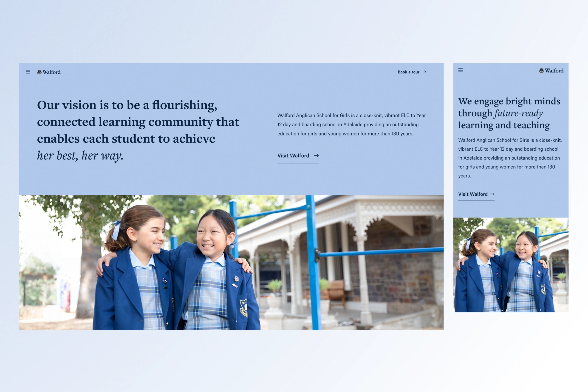Click the italic 'her best, her way.' text

coord(80,156)
